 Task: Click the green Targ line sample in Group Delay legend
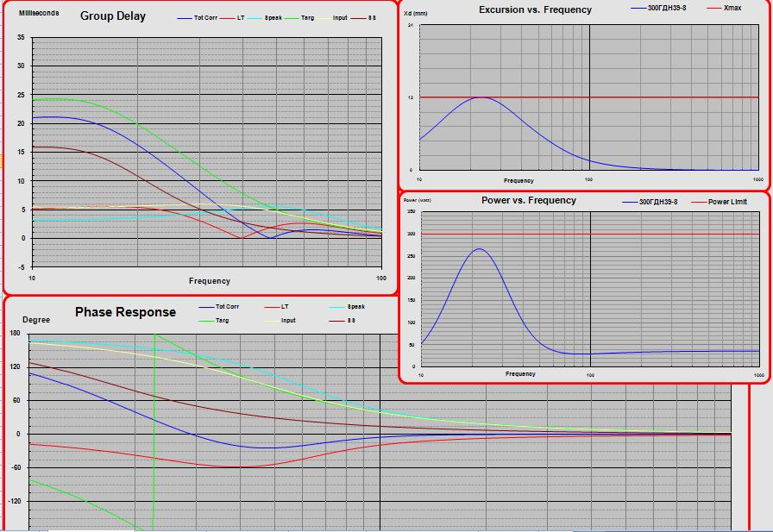tap(292, 18)
